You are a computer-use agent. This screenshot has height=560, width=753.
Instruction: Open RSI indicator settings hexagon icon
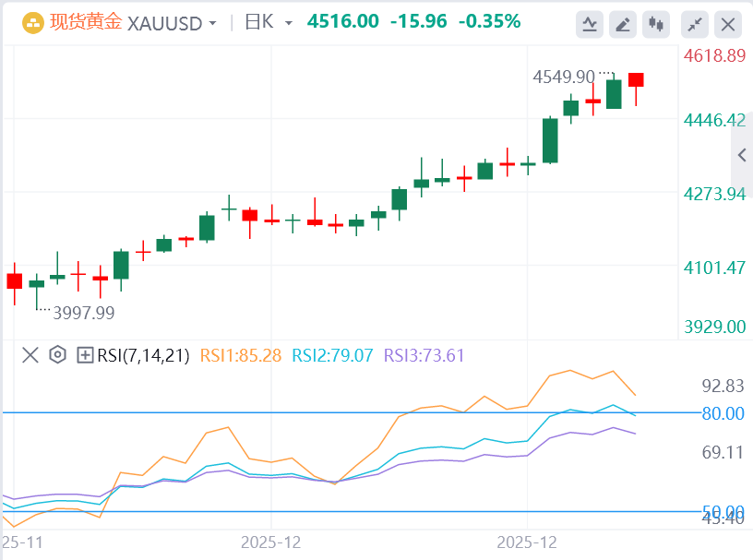57,354
